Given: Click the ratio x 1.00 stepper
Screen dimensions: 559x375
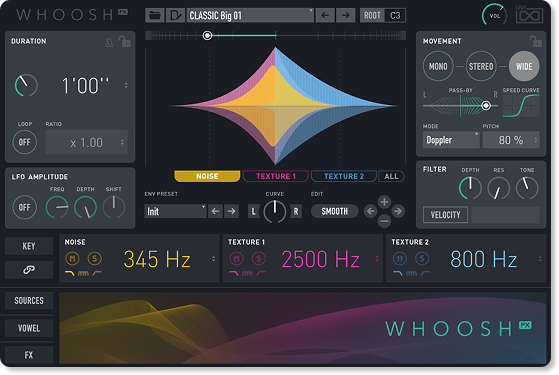Looking at the screenshot, I should click(x=122, y=142).
